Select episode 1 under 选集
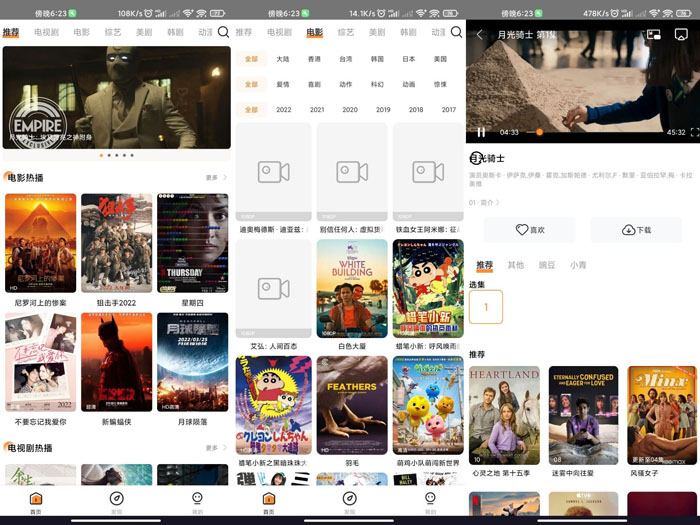Viewport: 700px width, 525px height. pos(486,307)
